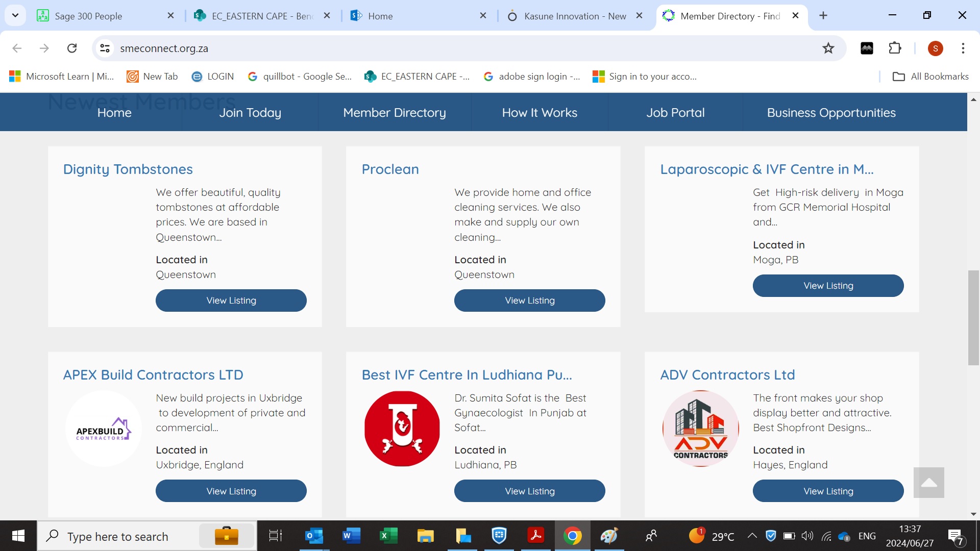Expand the tab search dropdown arrow
The image size is (980, 551).
pos(15,15)
